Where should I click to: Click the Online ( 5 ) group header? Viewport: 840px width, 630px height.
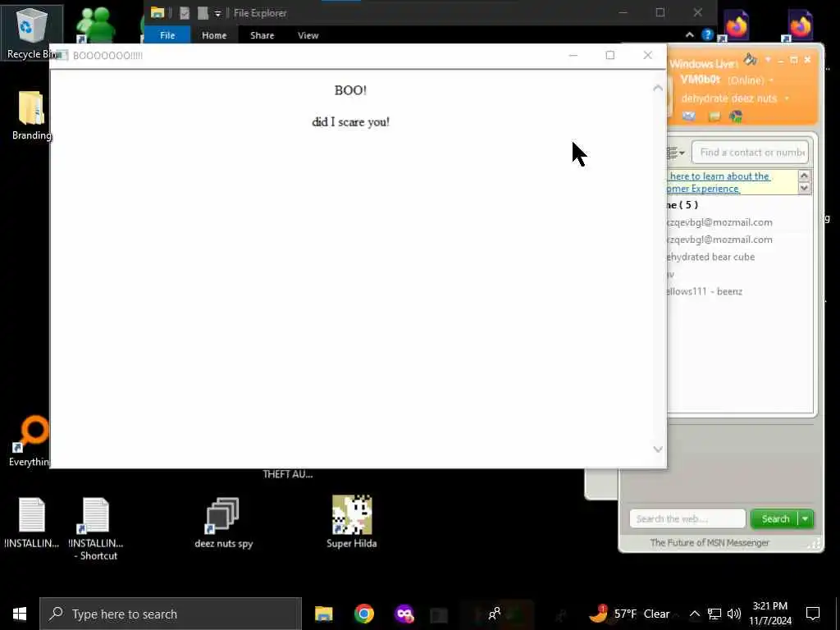coord(682,204)
